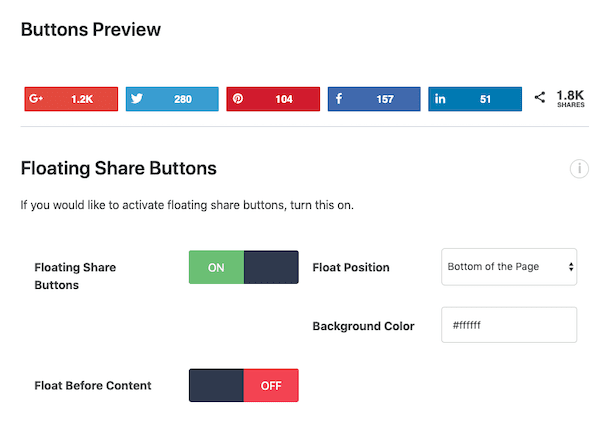Click the Twitter bird icon
This screenshot has height=433, width=600.
tap(137, 99)
